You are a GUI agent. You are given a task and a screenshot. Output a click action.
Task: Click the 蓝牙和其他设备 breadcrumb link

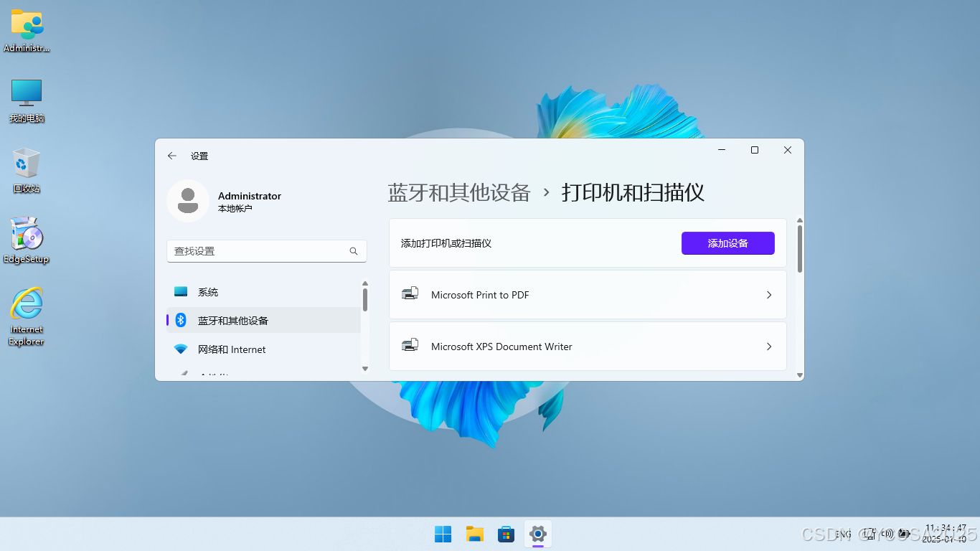tap(459, 192)
